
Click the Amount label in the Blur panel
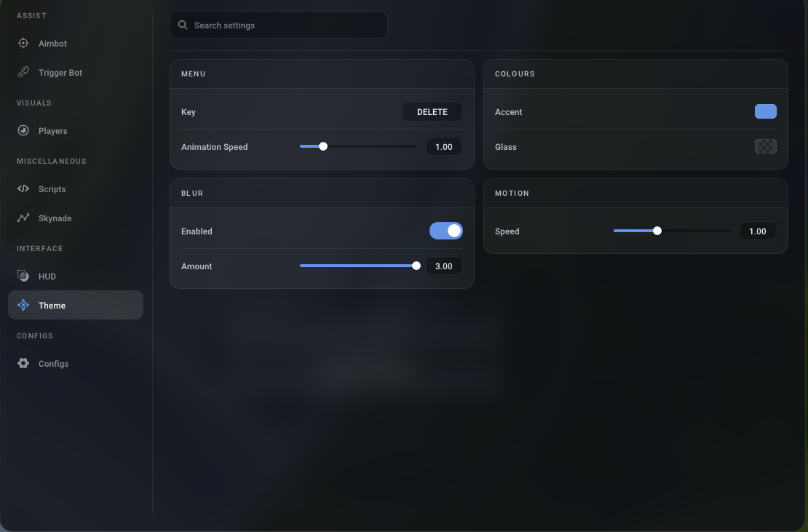(x=197, y=266)
